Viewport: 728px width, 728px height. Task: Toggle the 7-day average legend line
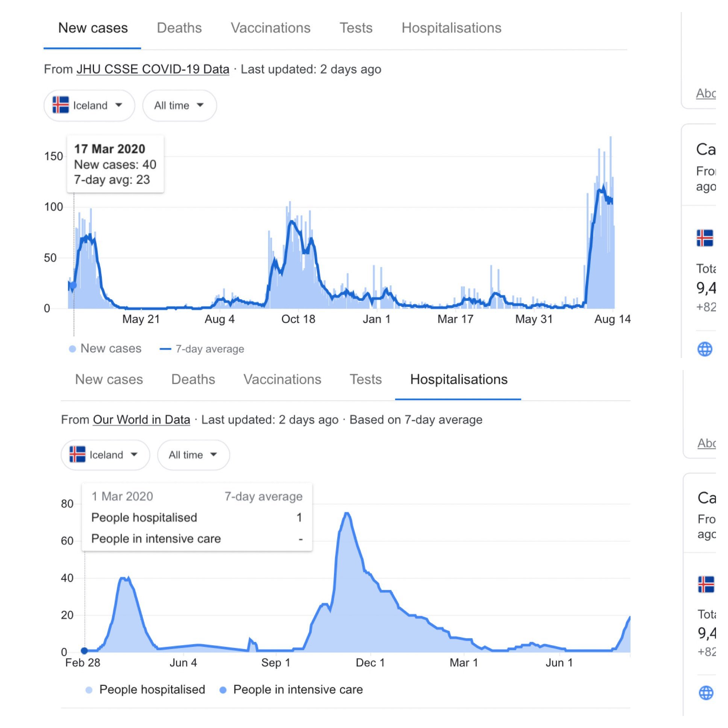166,349
